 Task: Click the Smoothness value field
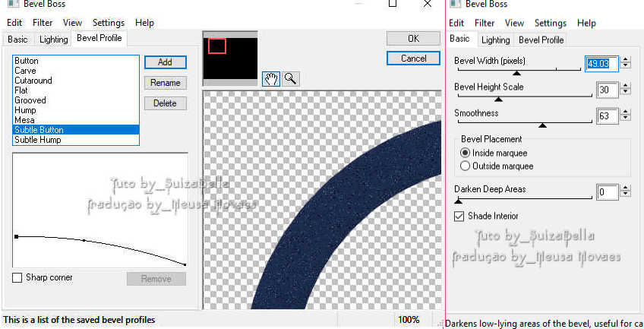607,115
